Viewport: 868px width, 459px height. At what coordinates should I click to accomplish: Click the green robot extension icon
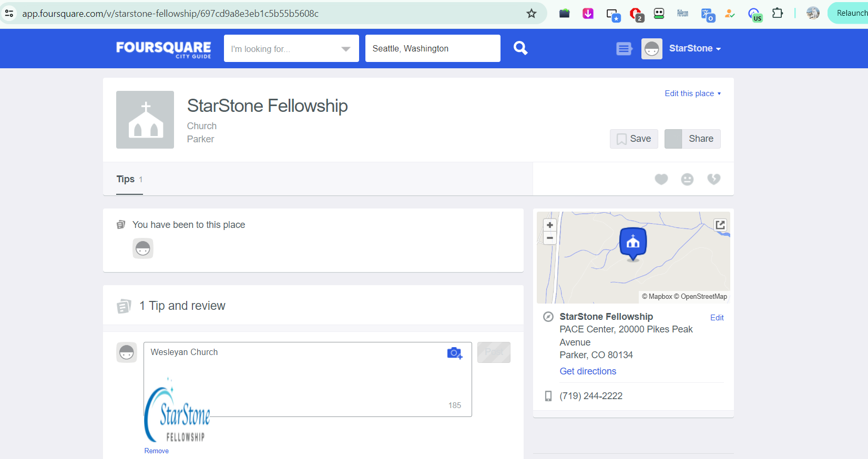point(659,13)
